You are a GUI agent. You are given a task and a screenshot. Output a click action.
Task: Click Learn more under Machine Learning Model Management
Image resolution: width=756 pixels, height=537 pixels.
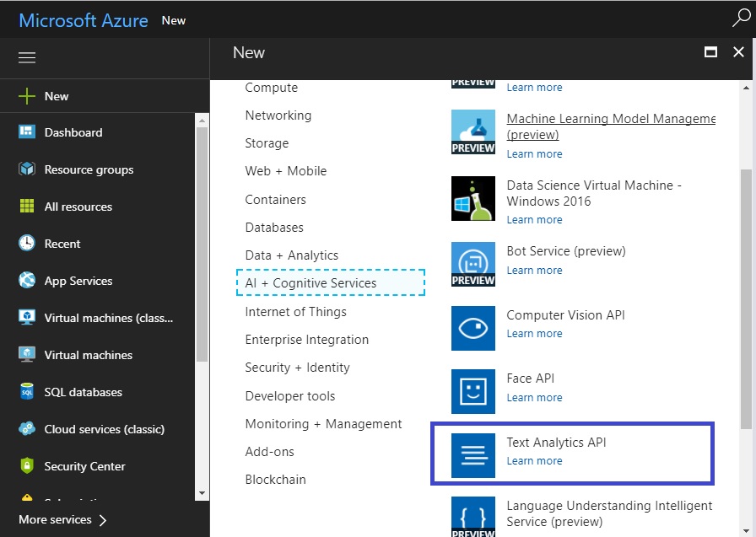tap(534, 154)
